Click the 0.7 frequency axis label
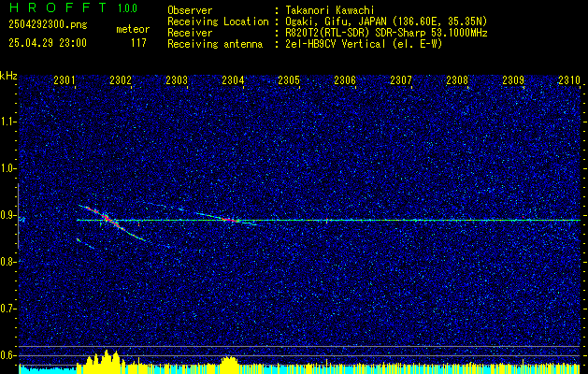 pos(7,309)
